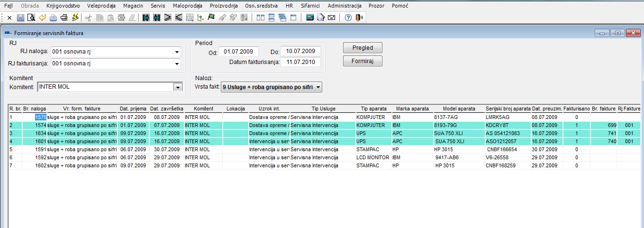
Task: Click the yellow lightning bolt icon
Action: click(75, 18)
